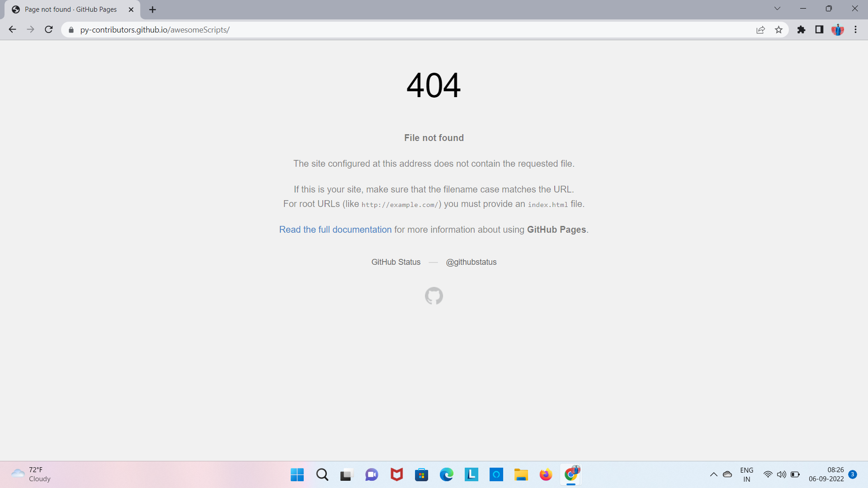Show hidden system tray icons
The height and width of the screenshot is (488, 868).
tap(713, 474)
